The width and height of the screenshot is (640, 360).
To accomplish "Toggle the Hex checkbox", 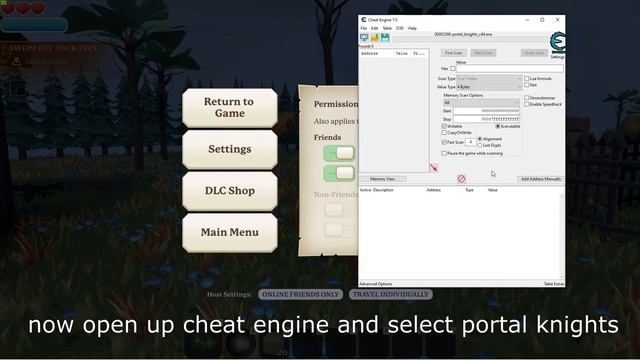I will pos(453,69).
